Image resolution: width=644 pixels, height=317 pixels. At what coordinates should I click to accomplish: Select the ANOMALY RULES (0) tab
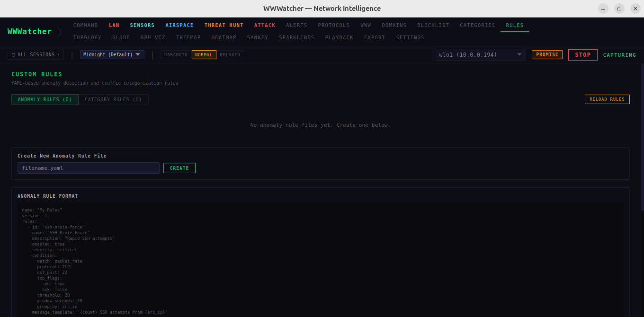click(45, 99)
